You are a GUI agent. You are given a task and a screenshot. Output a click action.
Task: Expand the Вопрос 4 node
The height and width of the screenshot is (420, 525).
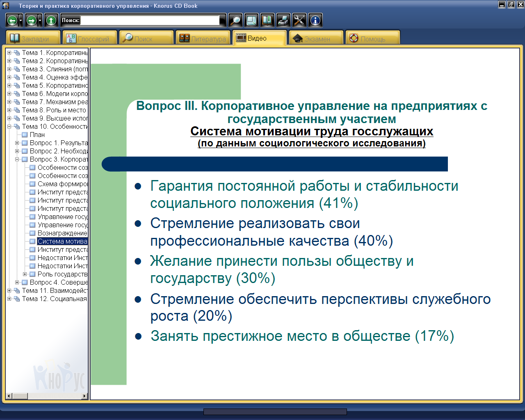click(x=17, y=282)
